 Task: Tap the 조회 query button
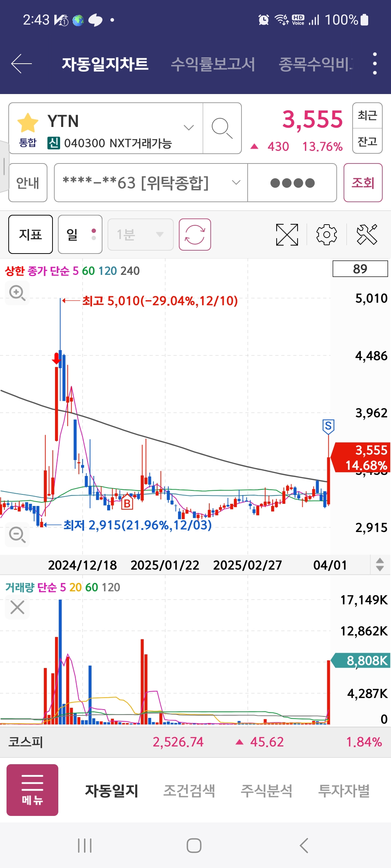[x=363, y=183]
